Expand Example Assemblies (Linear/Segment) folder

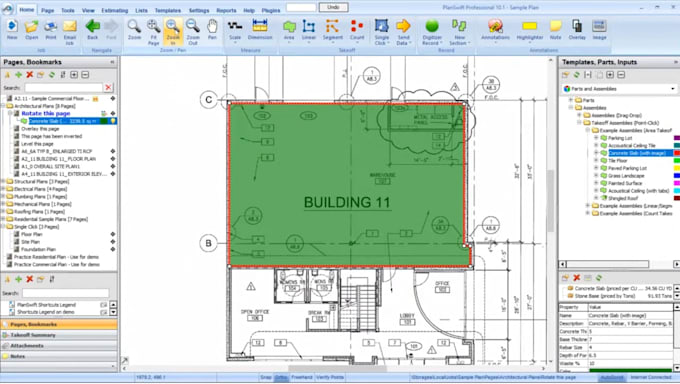[588, 206]
